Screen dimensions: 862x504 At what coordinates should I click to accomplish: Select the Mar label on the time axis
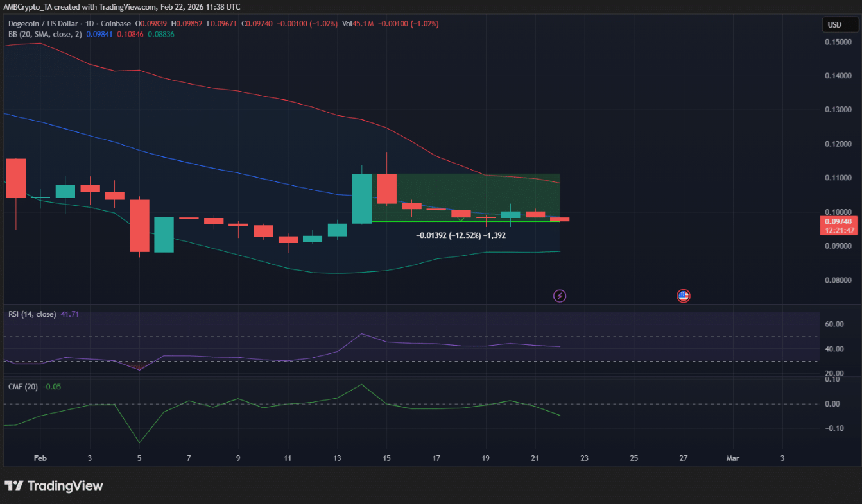click(x=732, y=458)
